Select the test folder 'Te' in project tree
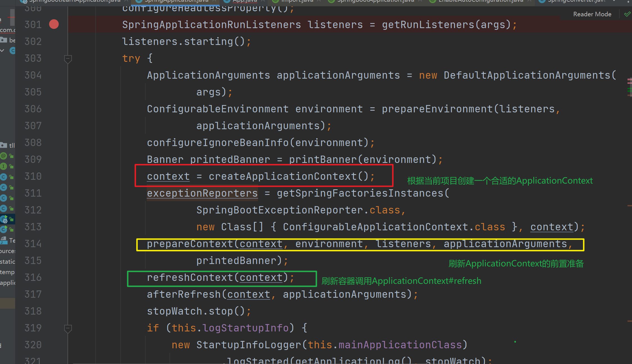The width and height of the screenshot is (632, 364). tap(8, 240)
